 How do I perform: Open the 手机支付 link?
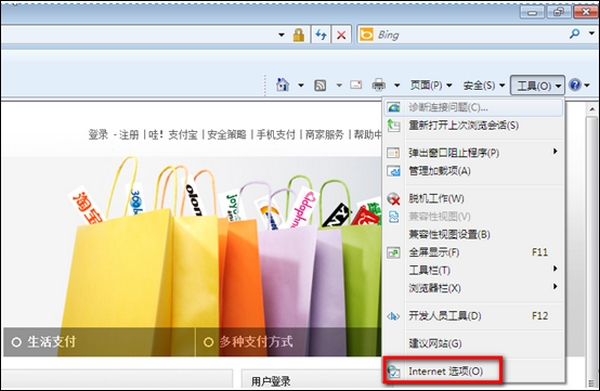coord(276,135)
